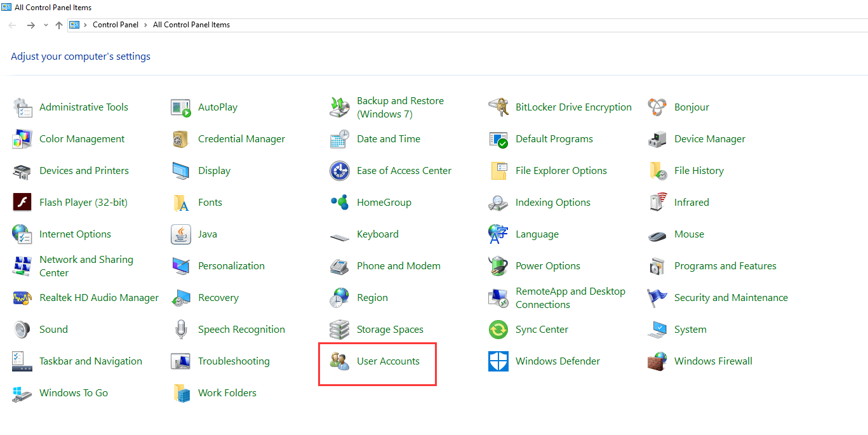Screen dimensions: 868x435
Task: Click the Region link
Action: coord(372,298)
